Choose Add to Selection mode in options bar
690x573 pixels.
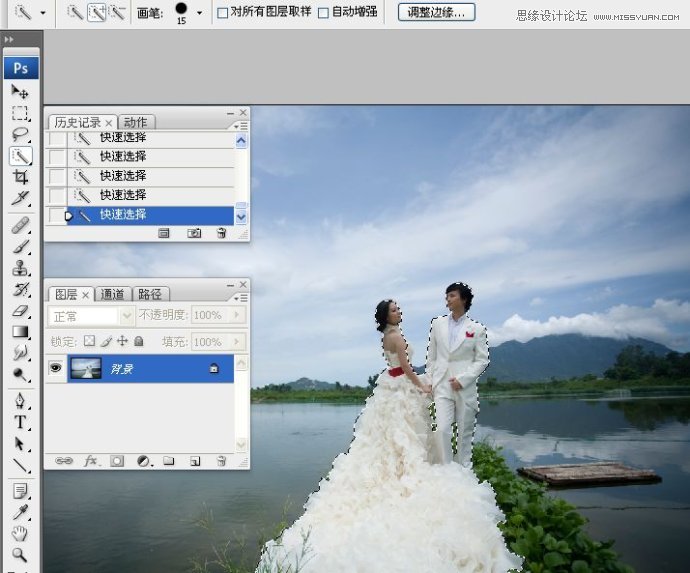coord(96,12)
